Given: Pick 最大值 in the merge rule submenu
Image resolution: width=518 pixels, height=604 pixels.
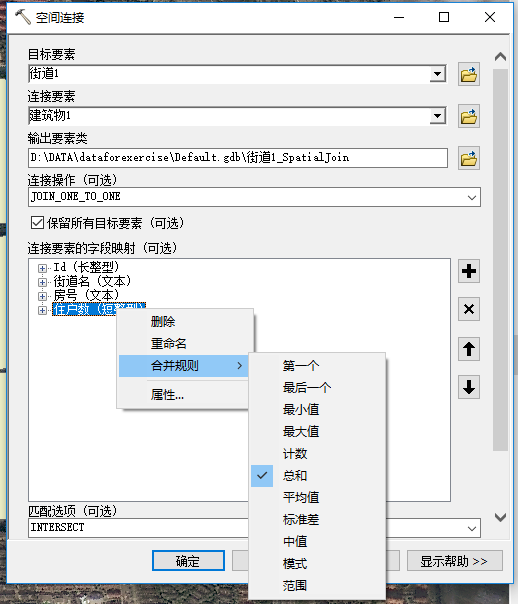Looking at the screenshot, I should tap(301, 431).
